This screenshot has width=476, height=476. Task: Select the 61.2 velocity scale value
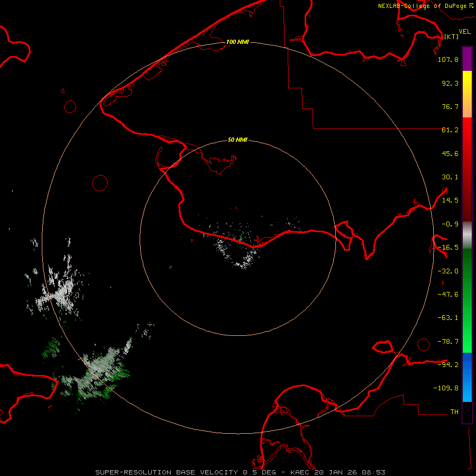[450, 130]
